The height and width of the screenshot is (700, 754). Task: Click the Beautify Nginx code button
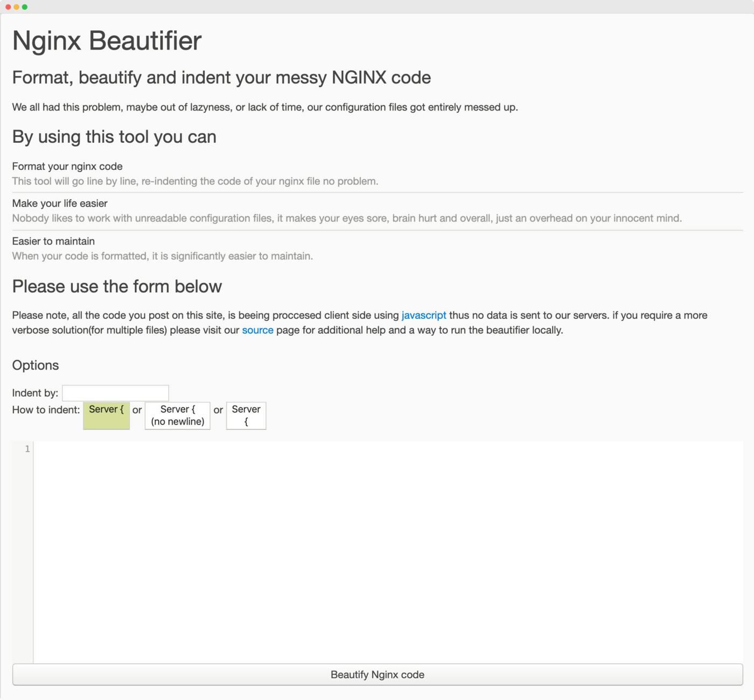pyautogui.click(x=378, y=675)
